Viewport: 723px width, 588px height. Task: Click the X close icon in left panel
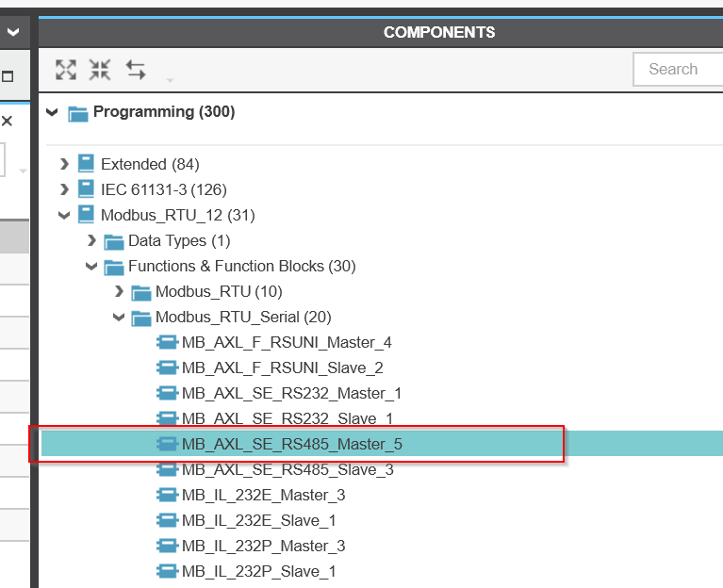7,122
